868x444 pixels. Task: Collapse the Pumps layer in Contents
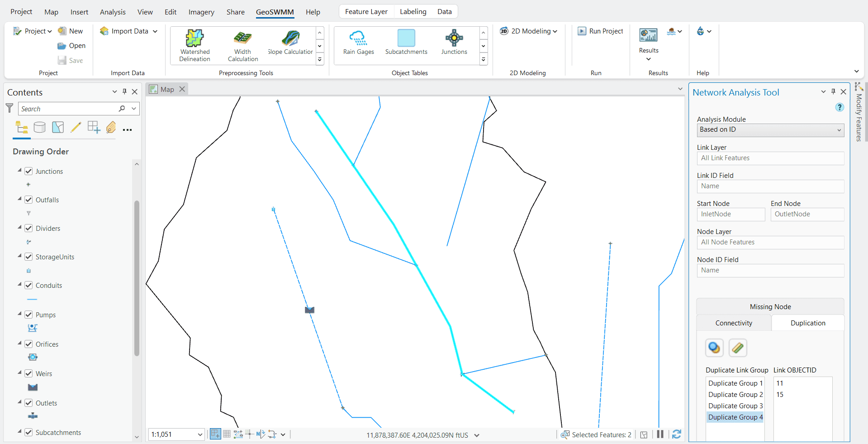click(19, 314)
